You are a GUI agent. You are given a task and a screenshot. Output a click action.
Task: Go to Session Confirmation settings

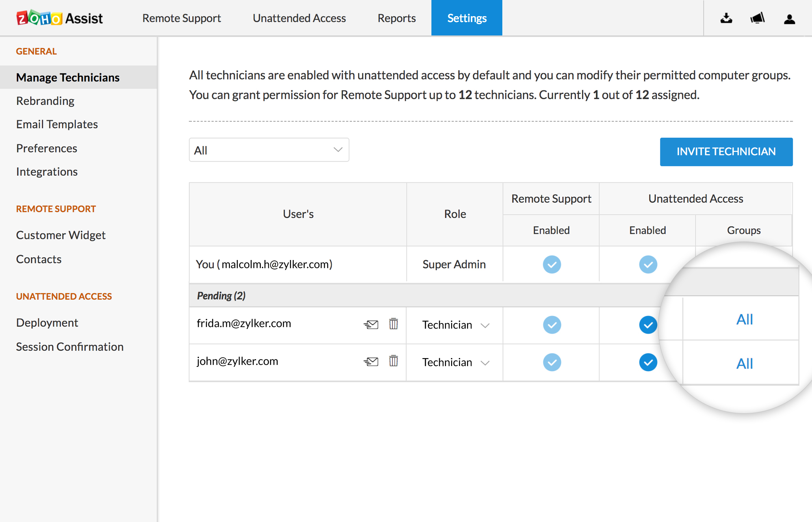click(70, 347)
